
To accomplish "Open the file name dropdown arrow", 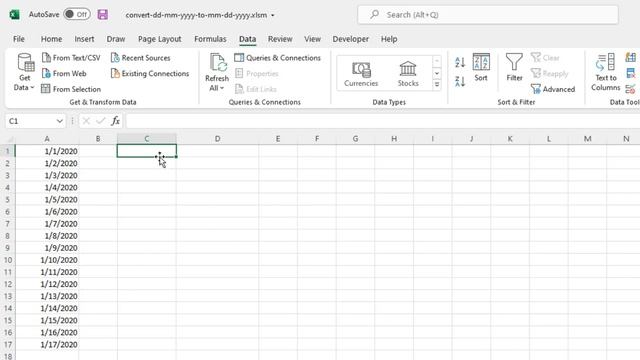I will 273,15.
